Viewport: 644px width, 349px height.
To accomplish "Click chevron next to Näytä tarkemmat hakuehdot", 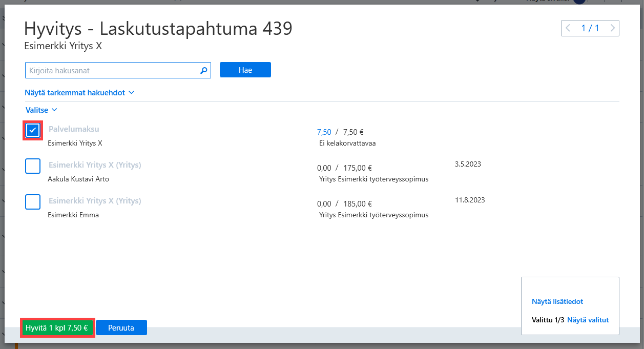I will [131, 93].
